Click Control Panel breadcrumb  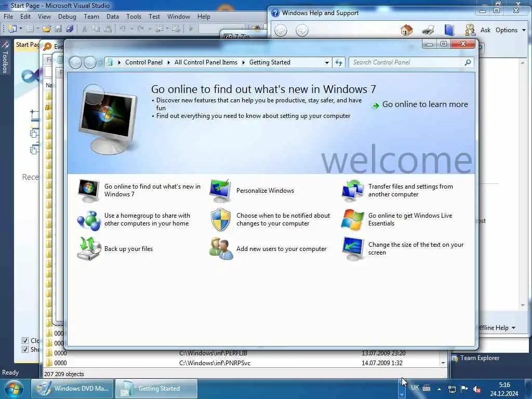pos(144,62)
